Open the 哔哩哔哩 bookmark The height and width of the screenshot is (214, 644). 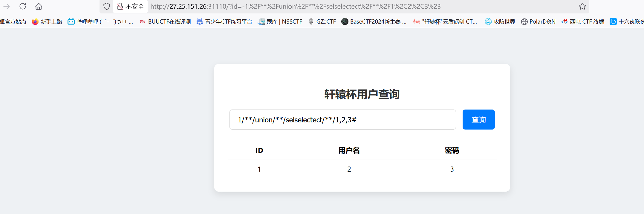(x=100, y=21)
